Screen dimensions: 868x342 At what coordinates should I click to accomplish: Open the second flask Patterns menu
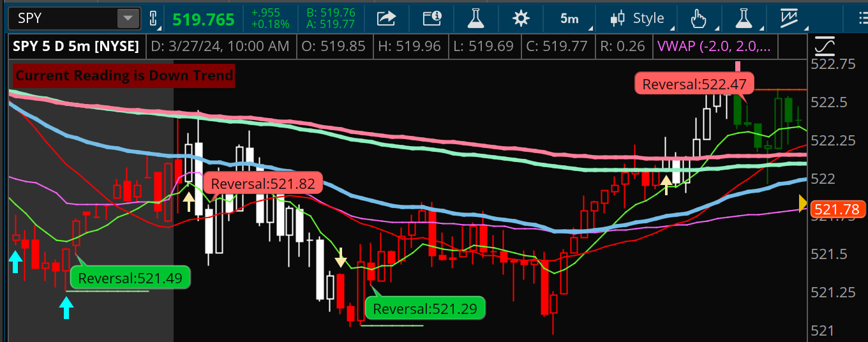[744, 19]
